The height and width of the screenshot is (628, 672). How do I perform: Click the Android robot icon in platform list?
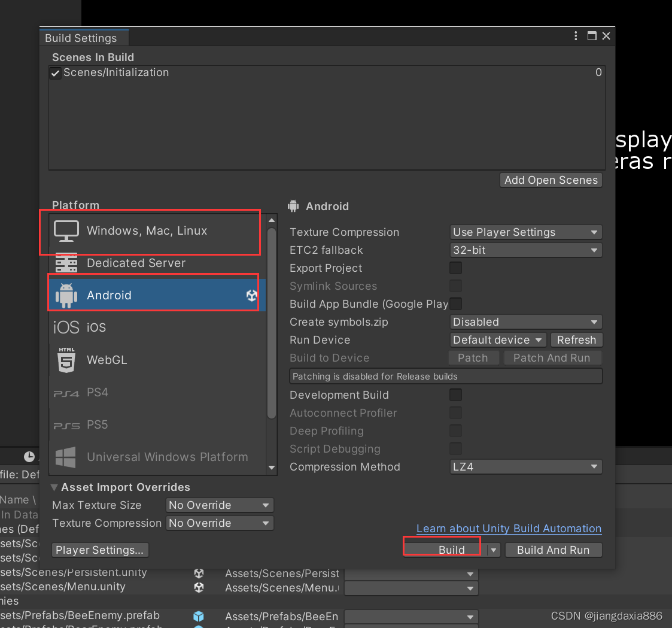coord(66,295)
